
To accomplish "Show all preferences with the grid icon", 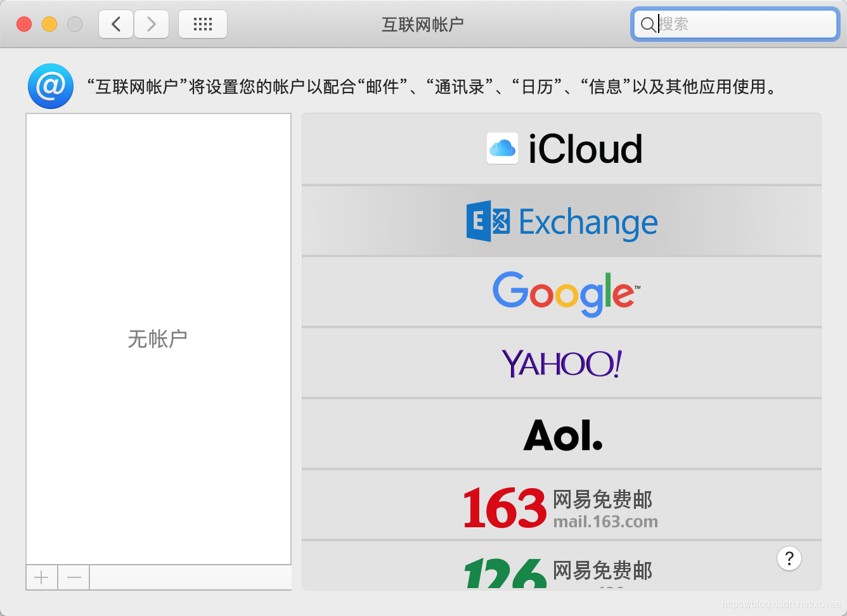I will [x=203, y=25].
